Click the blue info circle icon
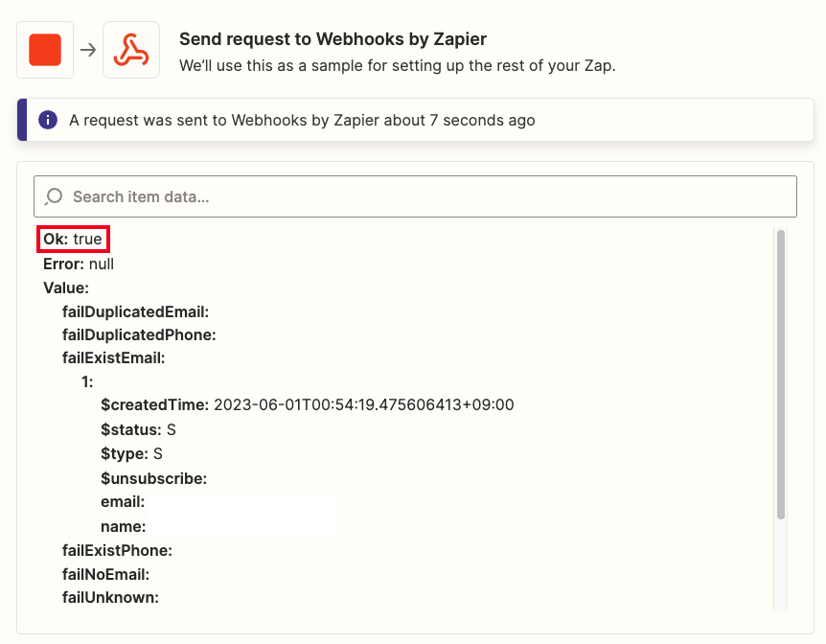 (x=48, y=120)
